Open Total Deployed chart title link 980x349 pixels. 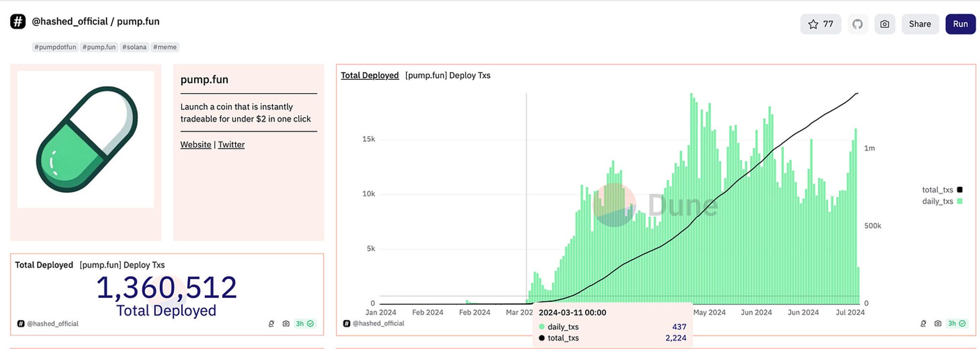[x=369, y=75]
